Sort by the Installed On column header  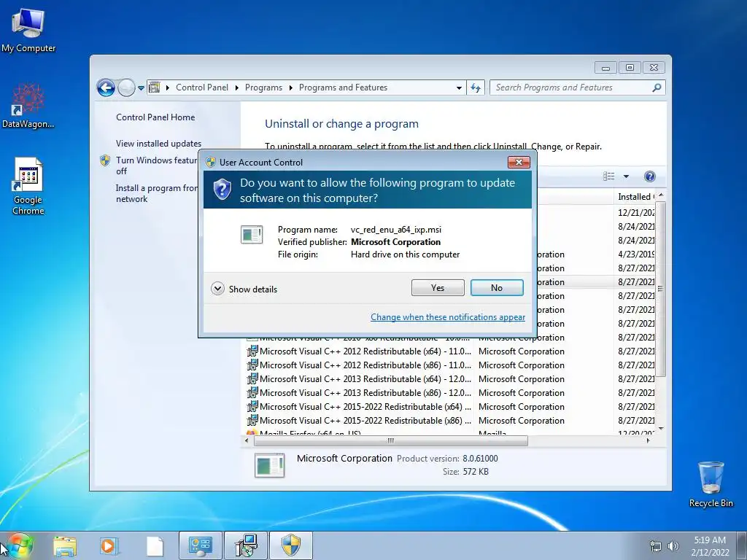(x=635, y=197)
